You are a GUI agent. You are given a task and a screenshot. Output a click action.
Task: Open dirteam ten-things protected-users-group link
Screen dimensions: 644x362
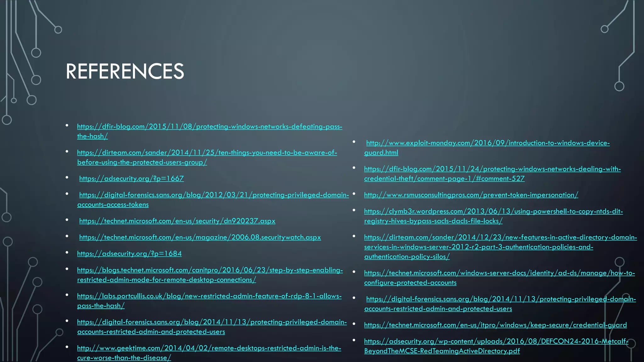coord(207,157)
